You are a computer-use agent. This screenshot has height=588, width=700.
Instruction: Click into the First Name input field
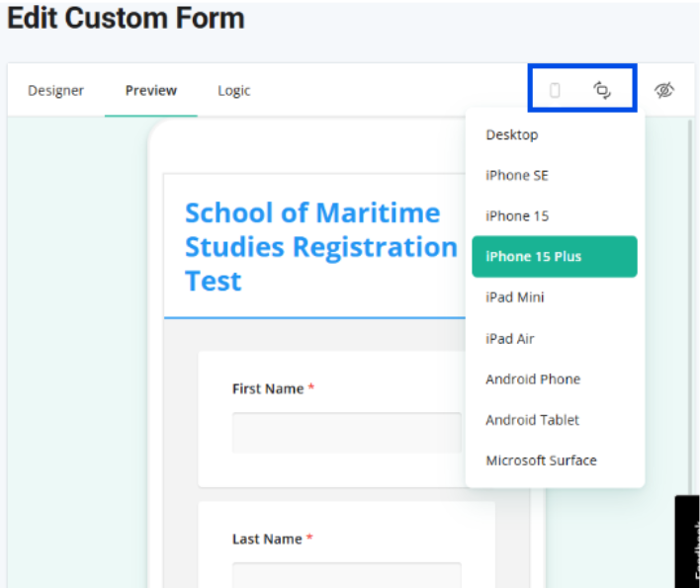tap(346, 433)
